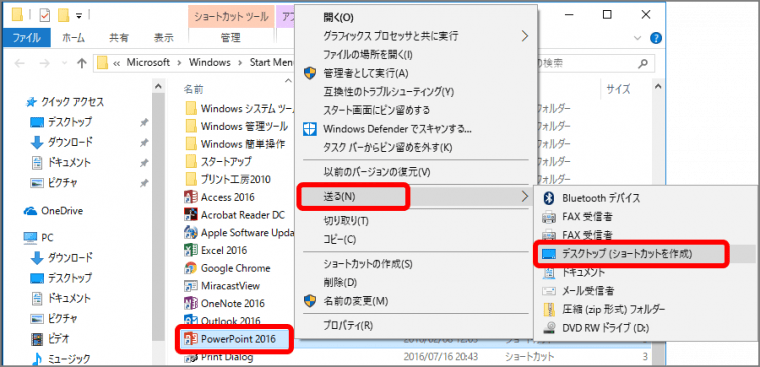760x367 pixels.
Task: Select 名前の変更(M)
Action: point(356,301)
